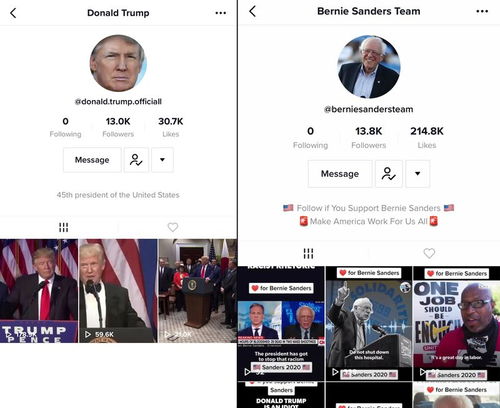Viewport: 500px width, 408px height.
Task: Open three-dot menu on Bernie Sanders Team profile
Action: point(482,11)
